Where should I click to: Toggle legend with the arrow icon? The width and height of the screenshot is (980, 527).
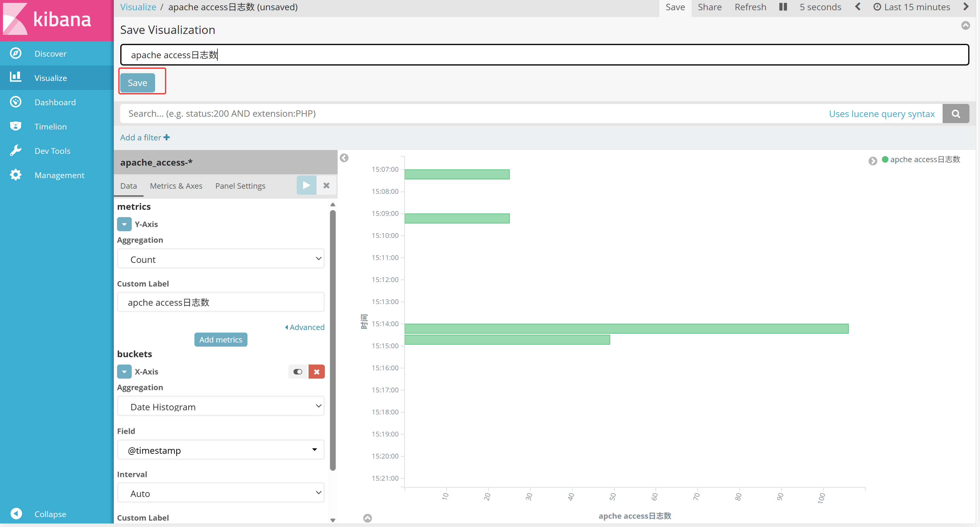tap(873, 161)
